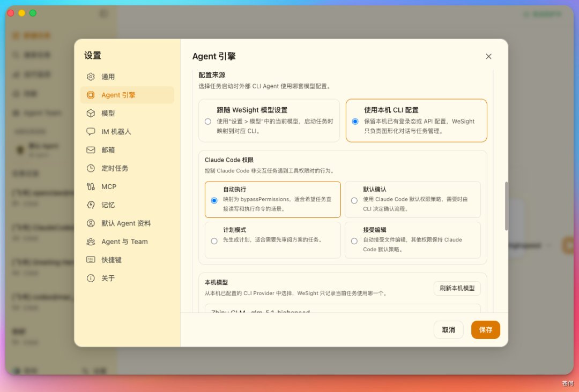Open the IM 机器人 settings section
This screenshot has height=392, width=579.
127,132
